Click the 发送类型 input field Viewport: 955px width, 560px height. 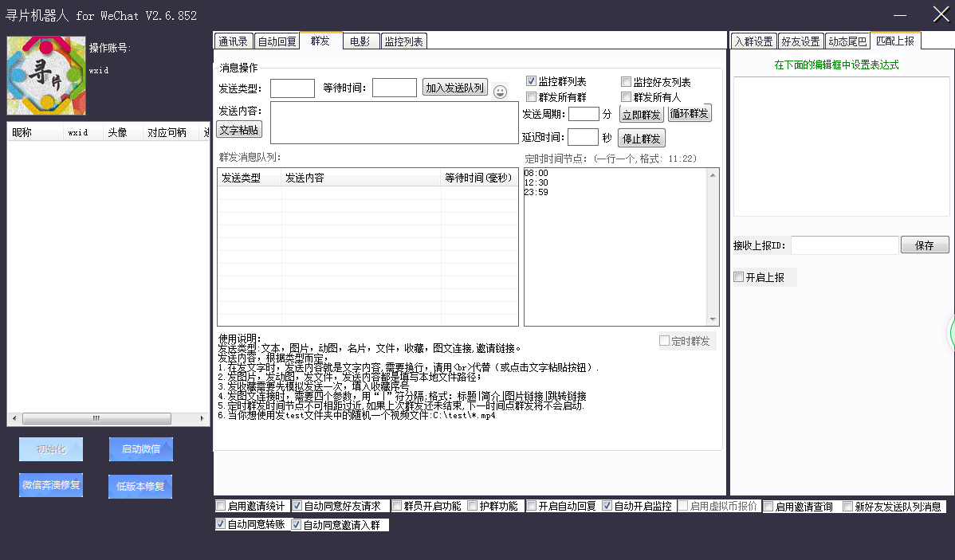(x=293, y=88)
